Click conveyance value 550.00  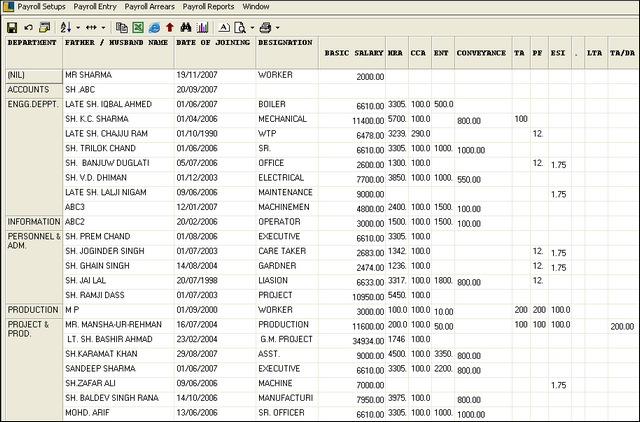[469, 180]
